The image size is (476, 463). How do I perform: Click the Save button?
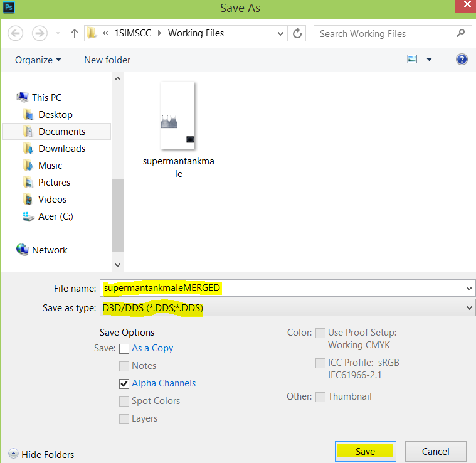point(366,452)
